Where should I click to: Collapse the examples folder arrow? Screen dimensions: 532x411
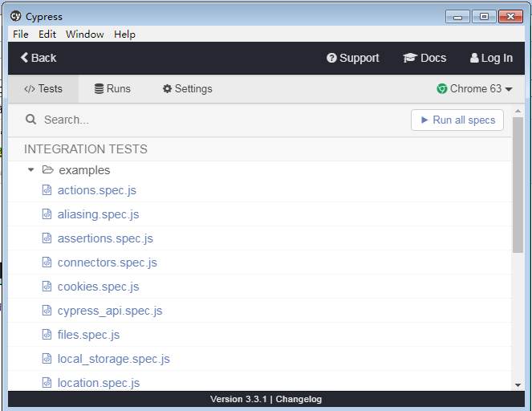pyautogui.click(x=31, y=170)
